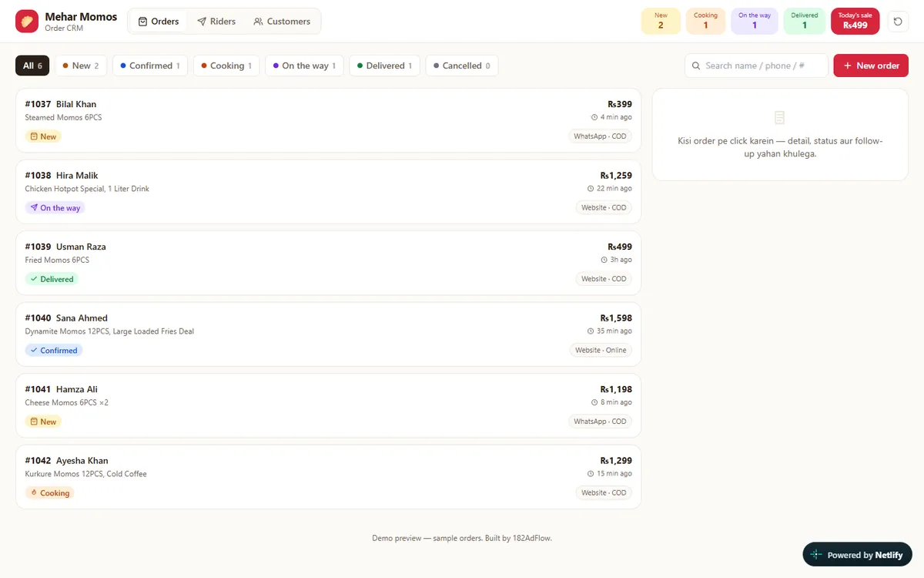
Task: Click WhatsApp · COD tag on order #1037
Action: [600, 136]
